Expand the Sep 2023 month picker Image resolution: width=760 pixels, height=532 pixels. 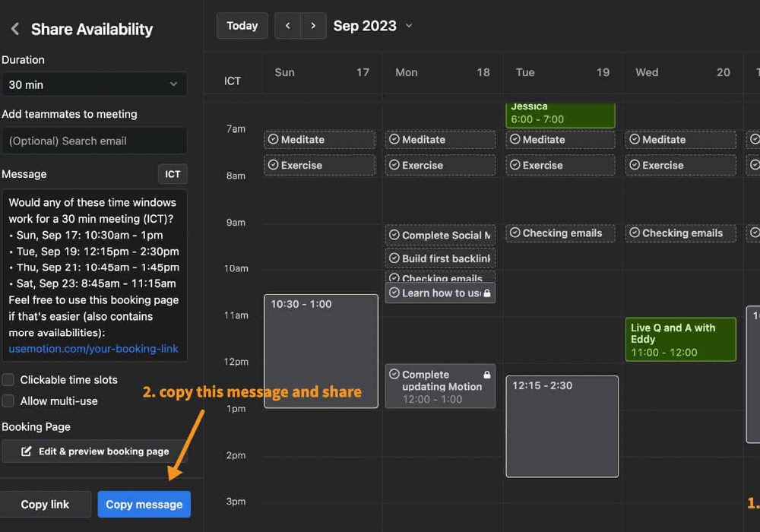[x=408, y=26]
